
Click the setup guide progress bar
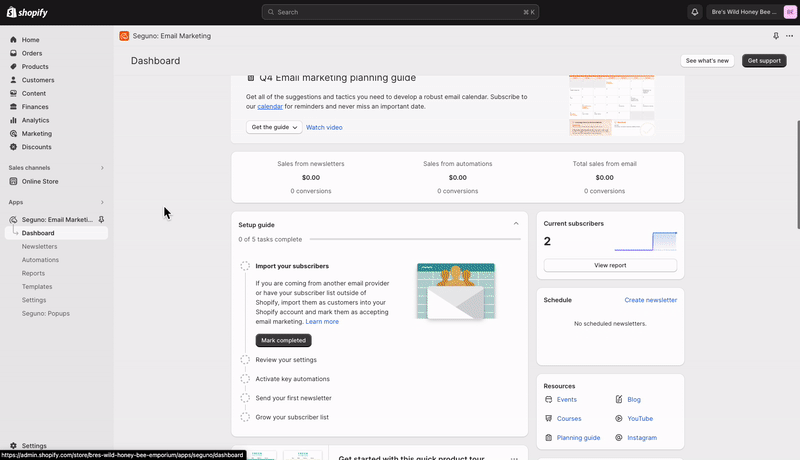click(415, 239)
